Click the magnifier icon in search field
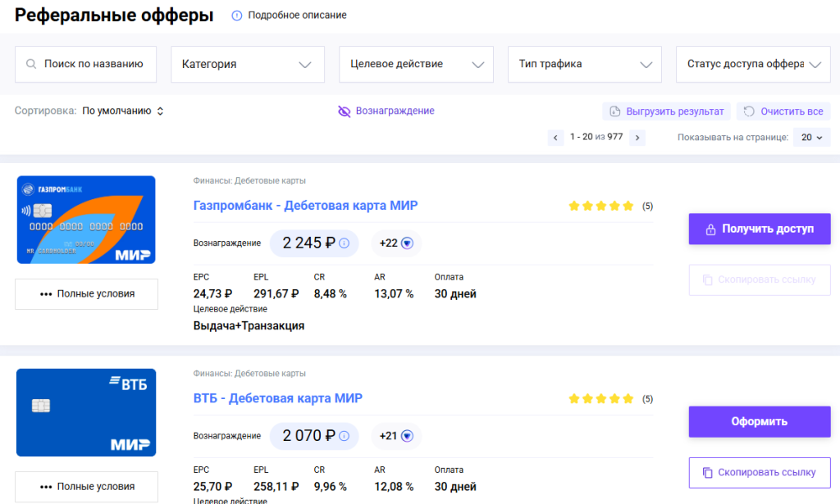840x504 pixels. click(x=31, y=64)
